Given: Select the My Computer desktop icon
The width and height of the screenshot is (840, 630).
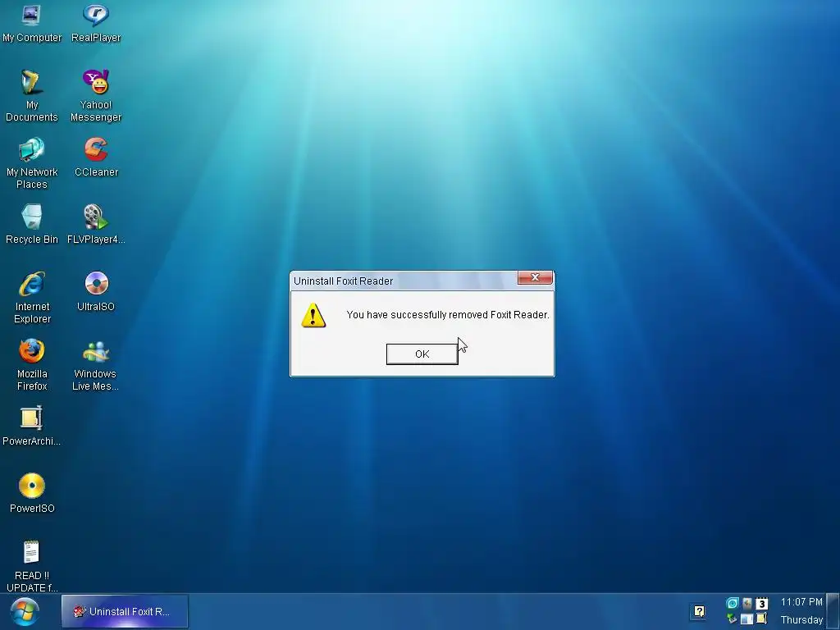Looking at the screenshot, I should coord(32,23).
